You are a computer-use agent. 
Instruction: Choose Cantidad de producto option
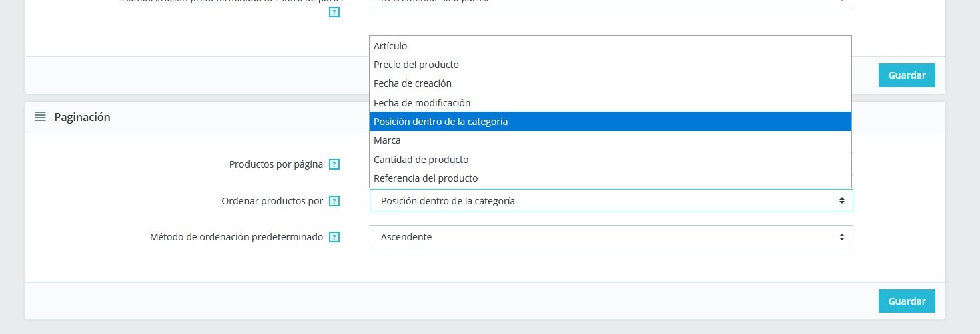click(x=420, y=160)
